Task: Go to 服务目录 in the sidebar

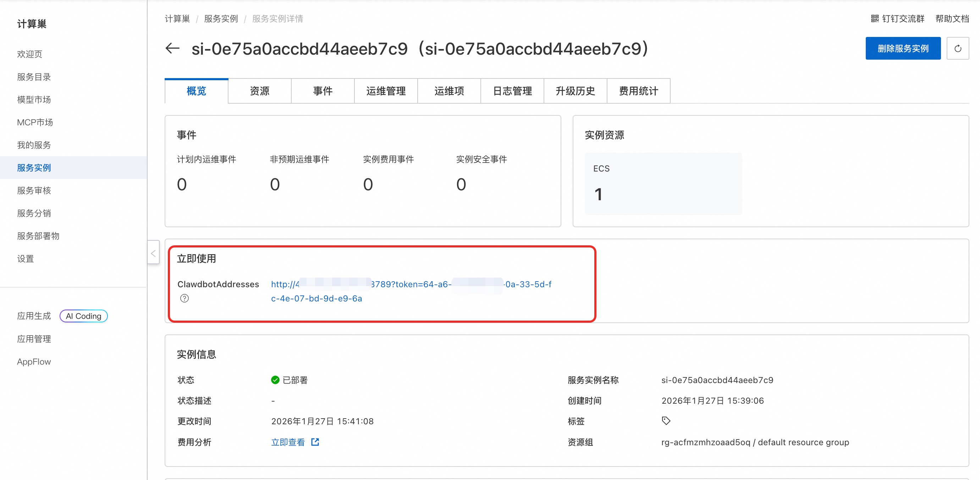Action: tap(34, 77)
